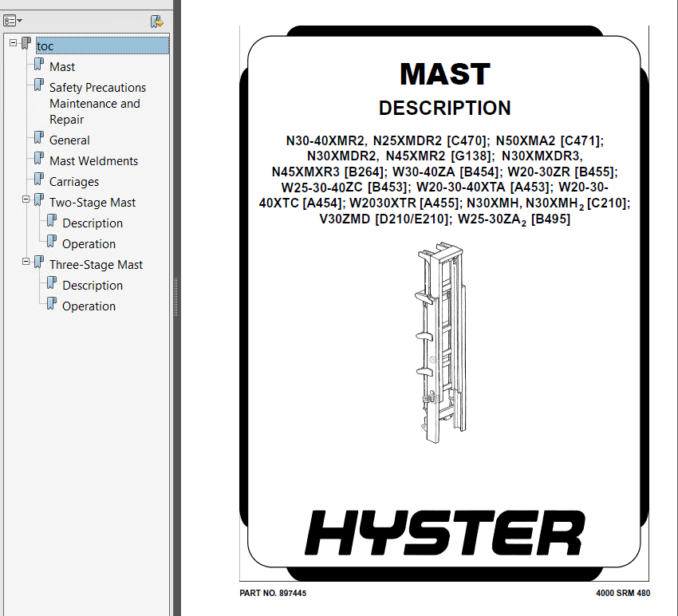Click model text N30-40XMR2, N25XMDR2 [C470]
The image size is (678, 616).
pos(388,140)
